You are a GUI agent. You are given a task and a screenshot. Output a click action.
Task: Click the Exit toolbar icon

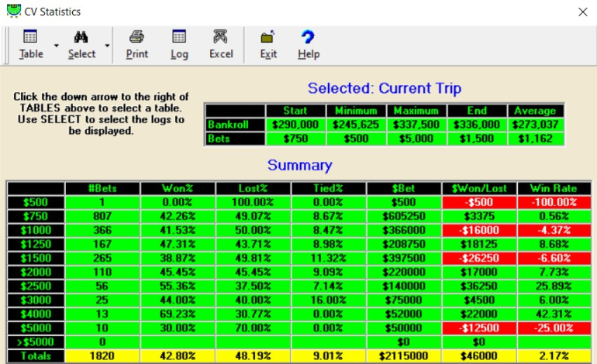click(268, 37)
